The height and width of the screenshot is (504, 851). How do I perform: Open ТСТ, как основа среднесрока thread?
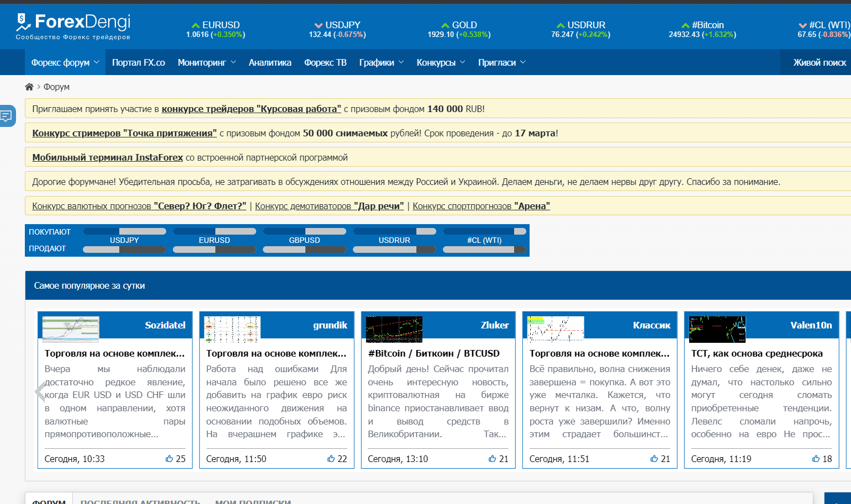tap(757, 353)
